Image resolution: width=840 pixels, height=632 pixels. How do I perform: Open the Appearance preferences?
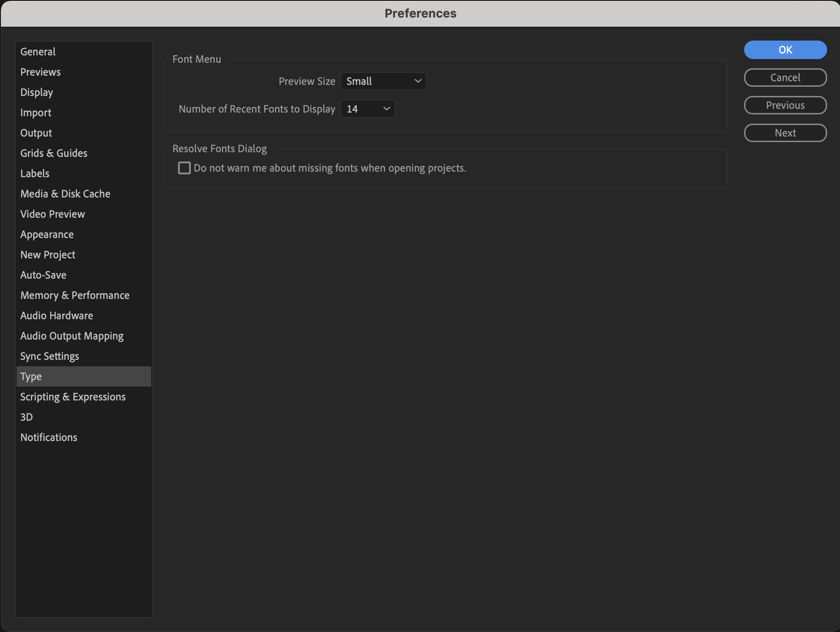tap(47, 234)
